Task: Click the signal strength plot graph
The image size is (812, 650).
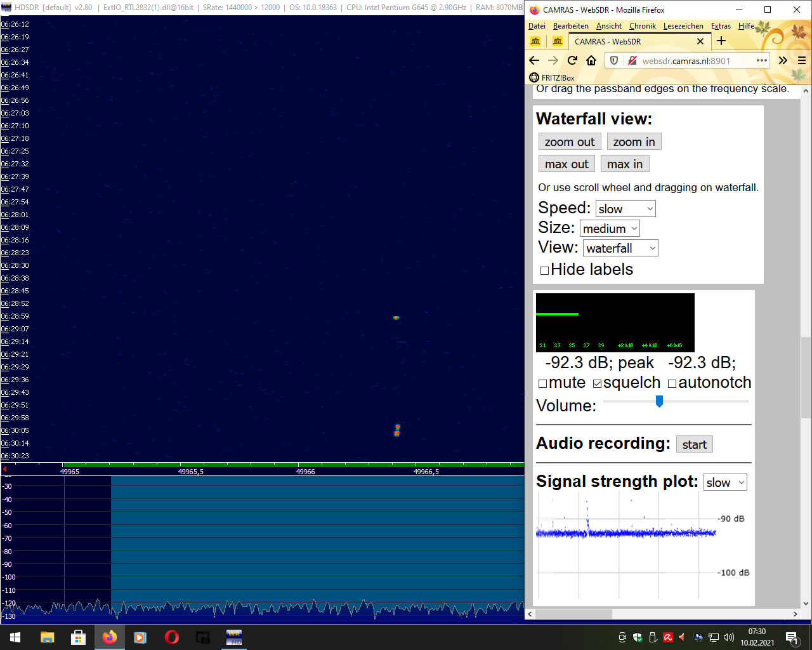Action: click(626, 546)
